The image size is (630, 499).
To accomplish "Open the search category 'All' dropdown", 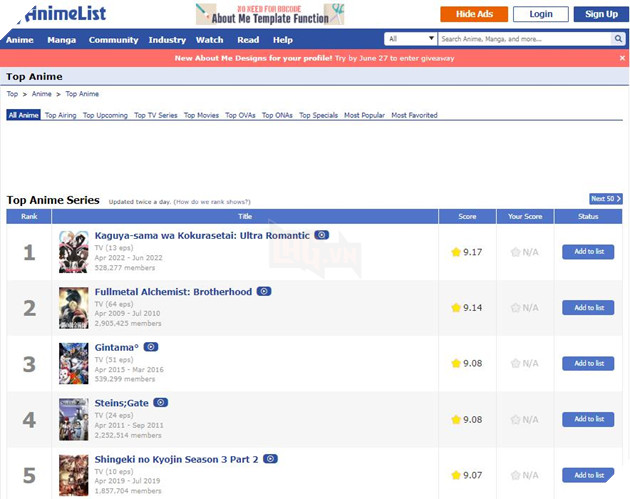I will [410, 39].
